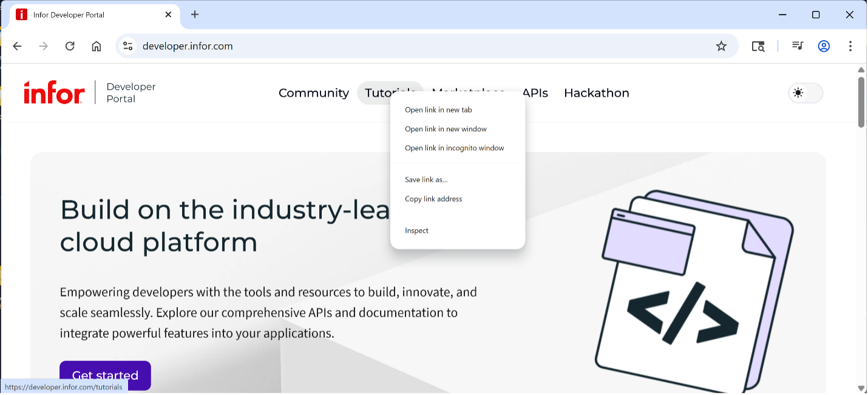Viewport: 868px width, 395px height.
Task: Reload the page with refresh icon
Action: pos(70,46)
